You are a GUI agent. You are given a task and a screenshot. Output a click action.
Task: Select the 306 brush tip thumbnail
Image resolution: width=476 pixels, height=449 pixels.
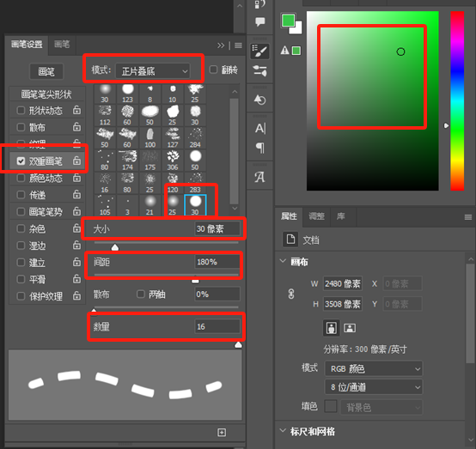(173, 161)
